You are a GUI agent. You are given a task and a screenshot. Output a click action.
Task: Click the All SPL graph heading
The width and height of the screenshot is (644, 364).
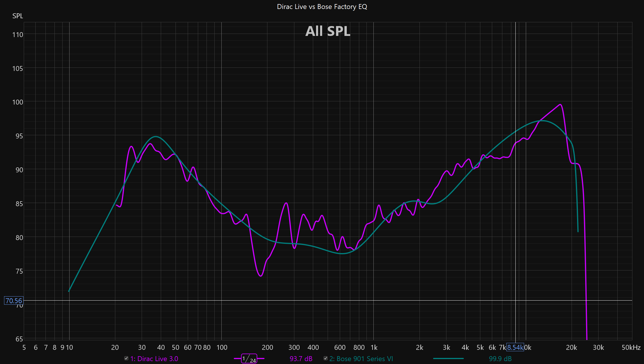click(328, 31)
